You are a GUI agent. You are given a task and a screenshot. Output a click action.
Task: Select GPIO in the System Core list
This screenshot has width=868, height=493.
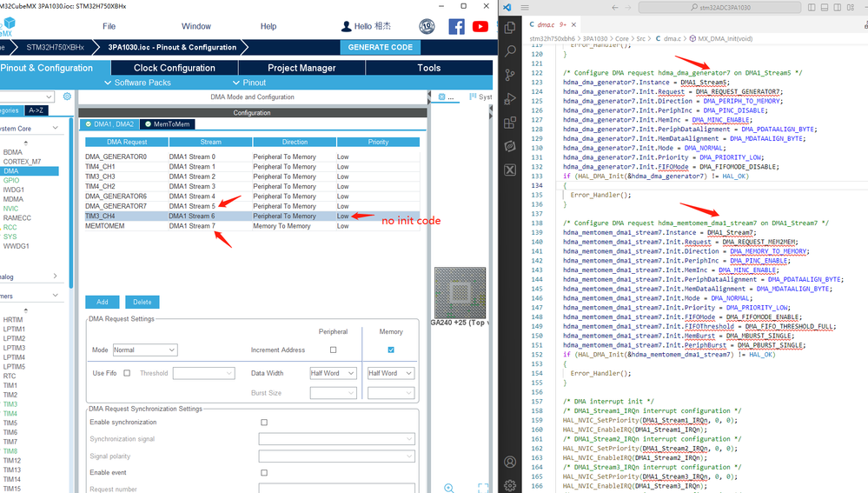coord(11,180)
